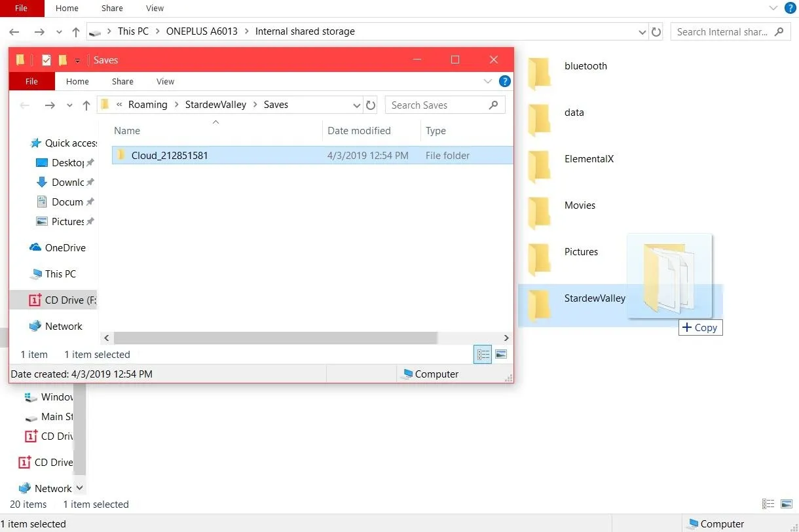Click the This PC breadcrumb in back window
This screenshot has height=532, width=799.
point(133,31)
